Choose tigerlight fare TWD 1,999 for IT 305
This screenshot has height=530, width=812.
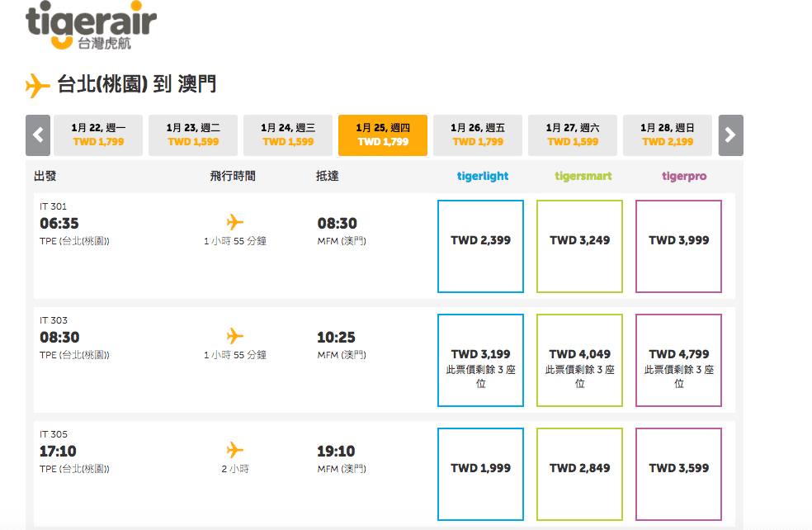coord(480,474)
